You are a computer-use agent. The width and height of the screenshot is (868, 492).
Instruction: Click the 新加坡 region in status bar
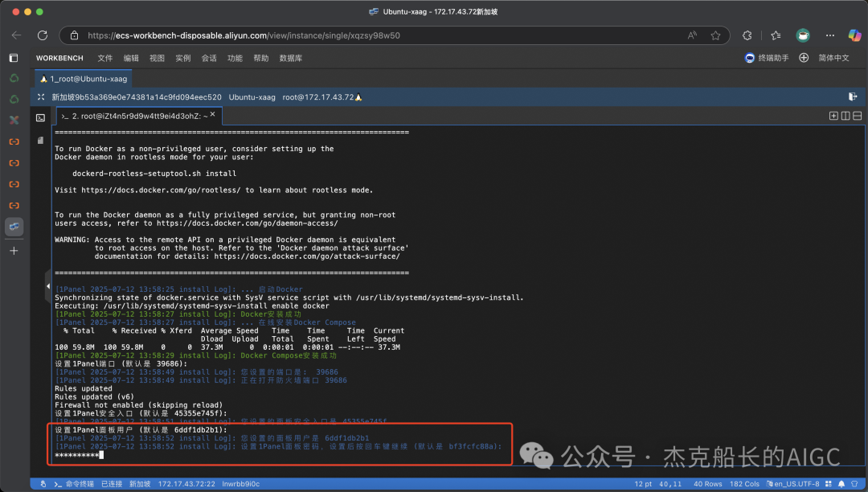pyautogui.click(x=140, y=484)
